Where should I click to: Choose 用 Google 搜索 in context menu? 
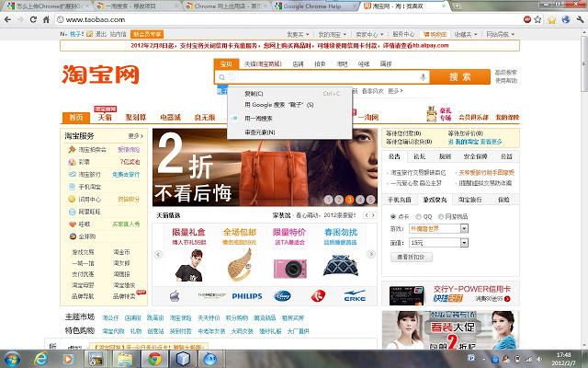[x=289, y=105]
